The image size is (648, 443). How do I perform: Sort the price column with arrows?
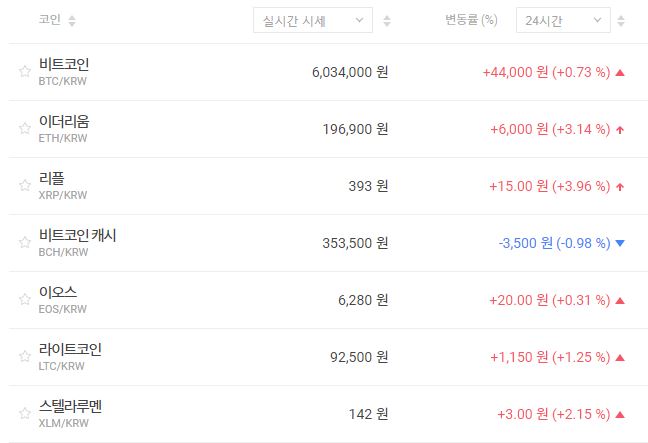click(387, 20)
